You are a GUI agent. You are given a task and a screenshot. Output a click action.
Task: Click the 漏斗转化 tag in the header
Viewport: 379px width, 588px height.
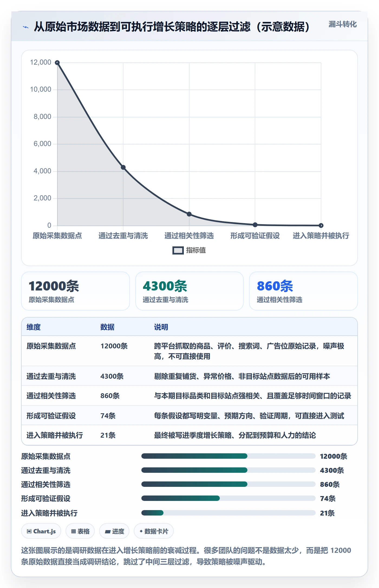pyautogui.click(x=342, y=24)
